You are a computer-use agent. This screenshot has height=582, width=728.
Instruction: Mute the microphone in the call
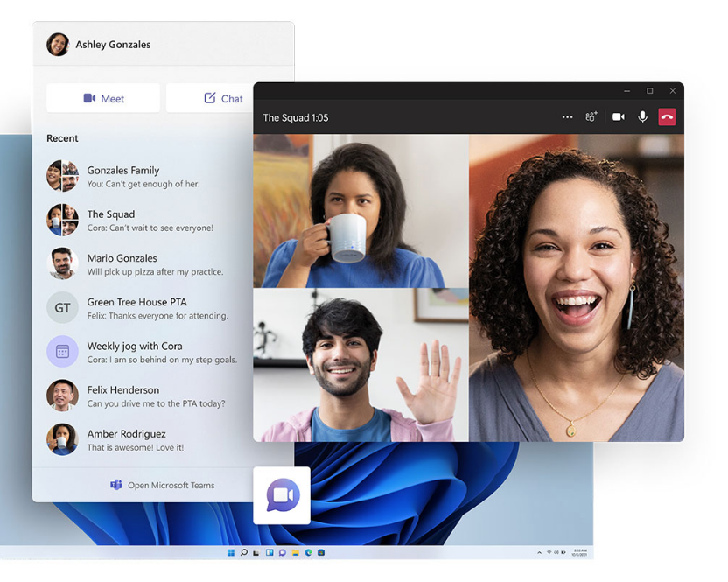click(x=642, y=116)
